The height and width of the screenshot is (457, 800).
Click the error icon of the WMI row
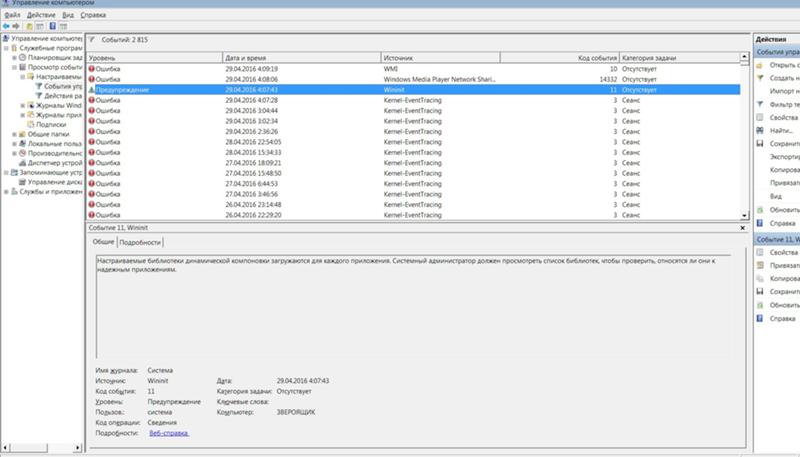pos(92,69)
